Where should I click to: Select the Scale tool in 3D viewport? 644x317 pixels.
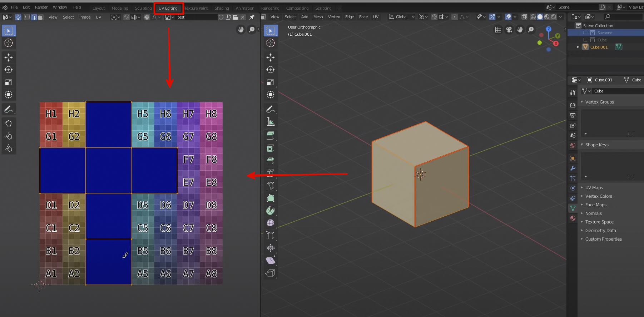tap(271, 82)
